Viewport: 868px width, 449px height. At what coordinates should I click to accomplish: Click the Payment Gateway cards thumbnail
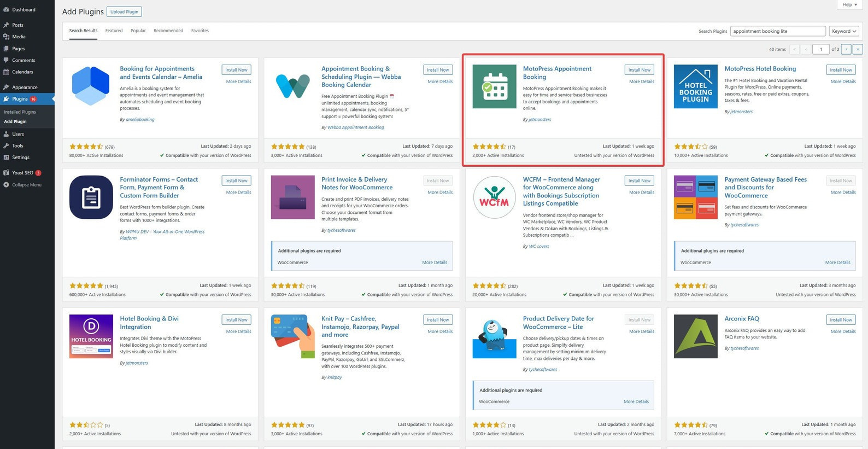coord(696,197)
